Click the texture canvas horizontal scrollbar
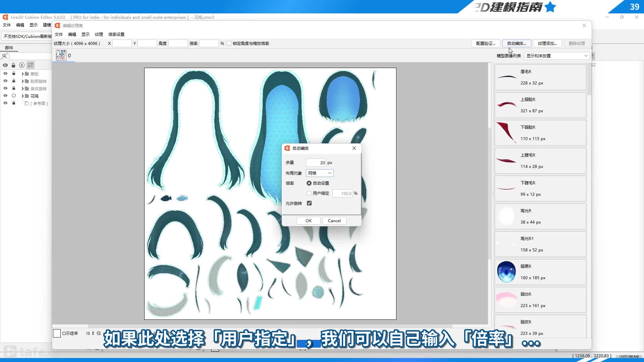Viewport: 644px width, 362px height. coord(270,326)
